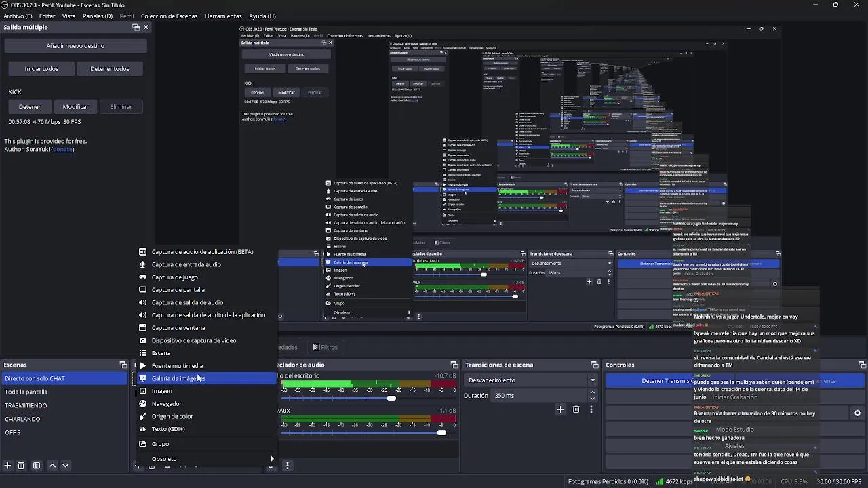Pick Fuente multimedia play entry
The height and width of the screenshot is (488, 868).
206,366
